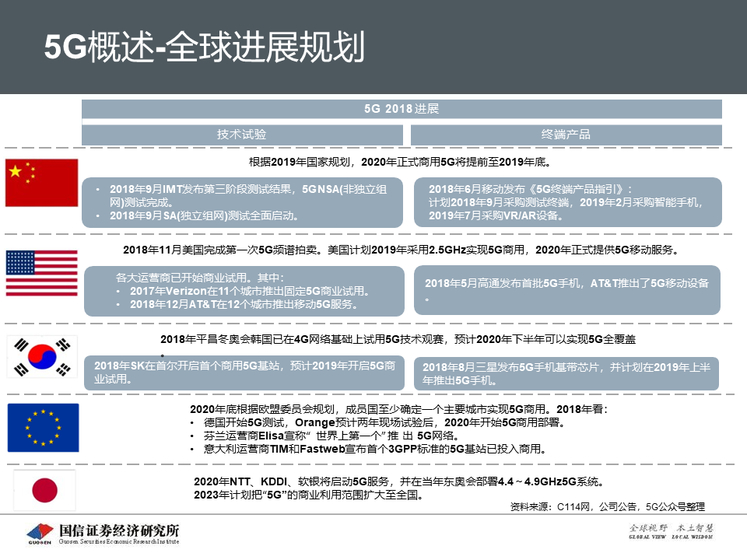Screen dimensions: 747x560
Task: Click the European Union flag image
Action: click(x=44, y=428)
